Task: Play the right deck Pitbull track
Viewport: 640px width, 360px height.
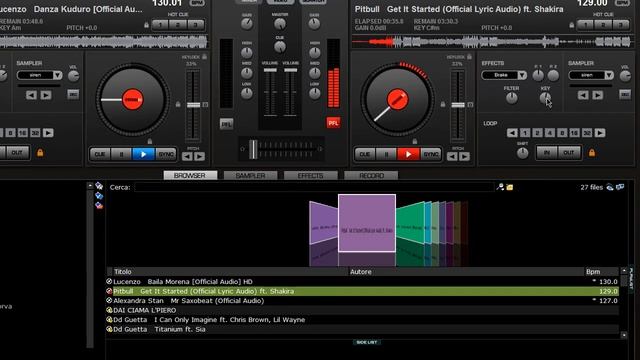Action: point(408,154)
